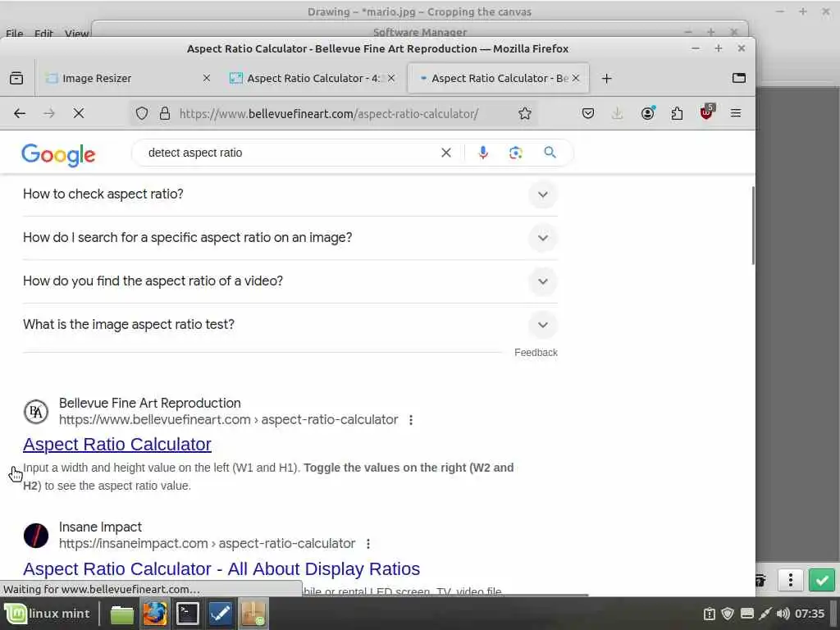840x630 pixels.
Task: Go to Google logo homepage
Action: point(58,155)
